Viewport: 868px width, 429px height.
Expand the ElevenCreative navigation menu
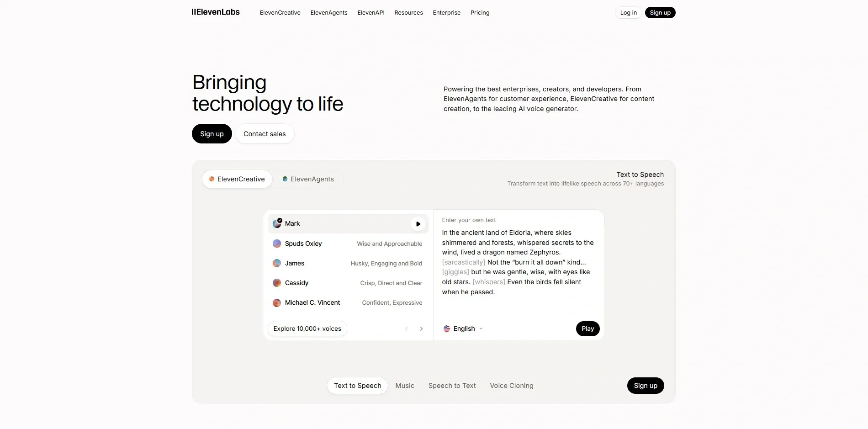pyautogui.click(x=280, y=13)
